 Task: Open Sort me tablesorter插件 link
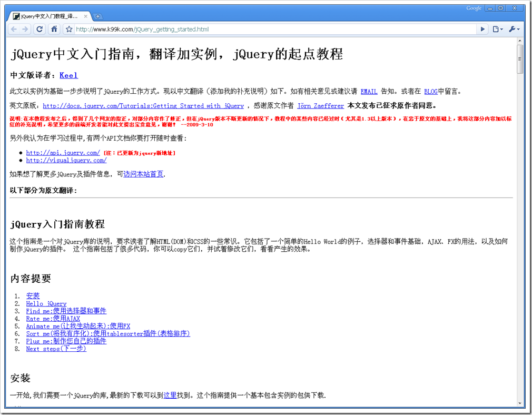click(x=108, y=333)
